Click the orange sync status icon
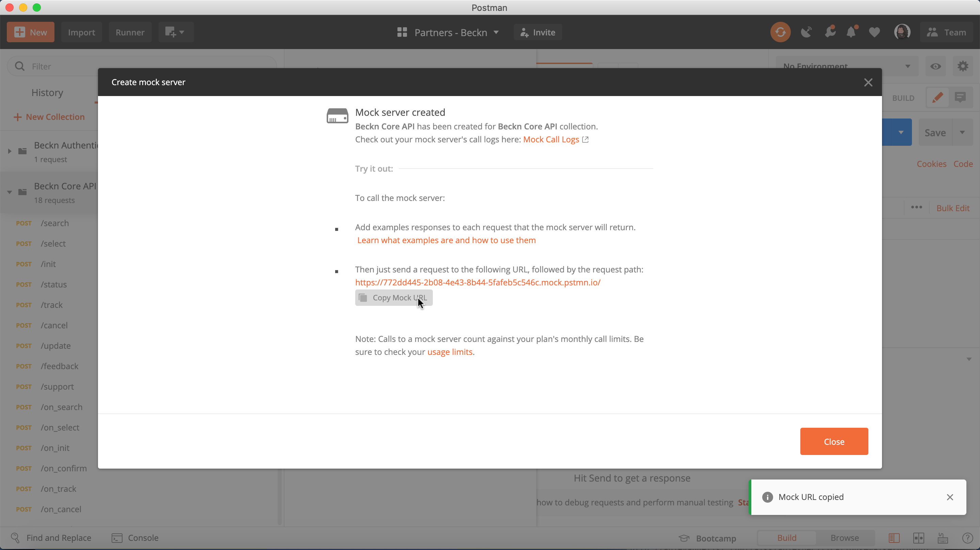This screenshot has height=550, width=980. click(x=780, y=32)
